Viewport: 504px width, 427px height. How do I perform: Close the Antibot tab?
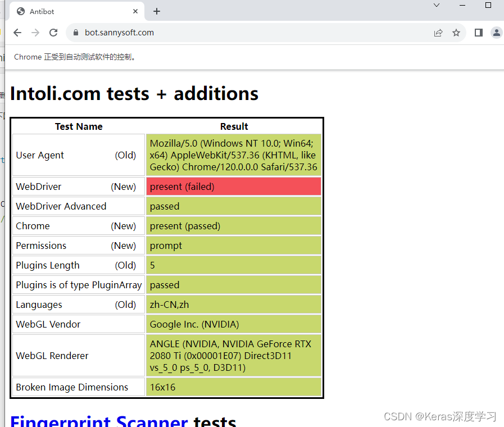point(135,11)
